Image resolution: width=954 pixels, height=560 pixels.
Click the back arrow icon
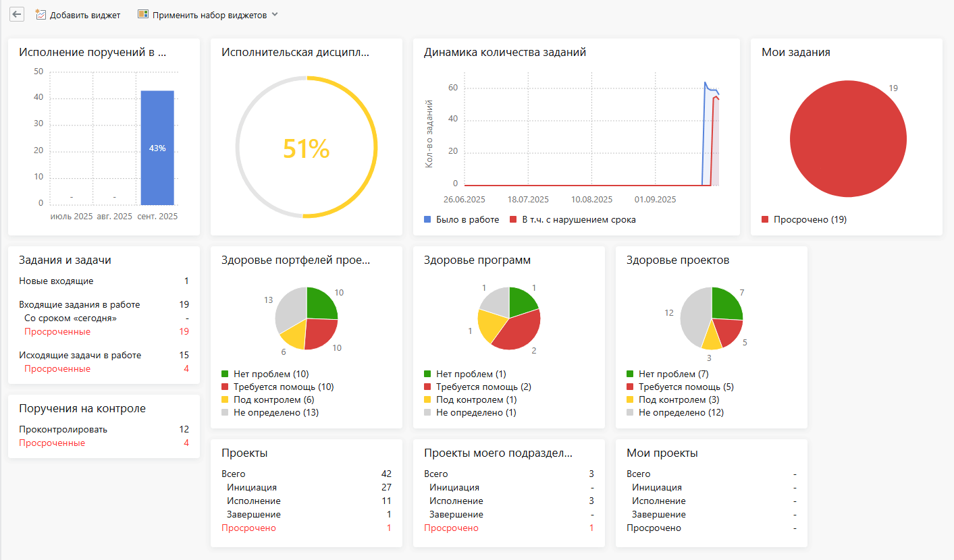tap(17, 14)
